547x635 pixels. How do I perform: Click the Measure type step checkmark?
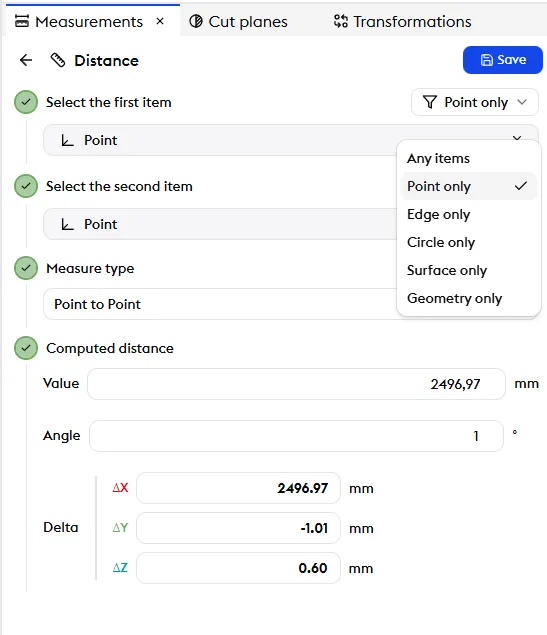click(26, 268)
